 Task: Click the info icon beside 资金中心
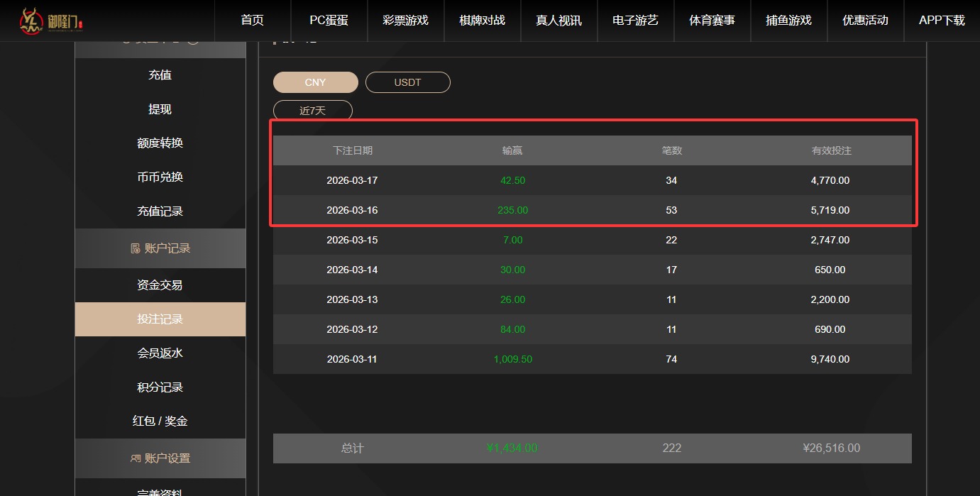pos(192,40)
